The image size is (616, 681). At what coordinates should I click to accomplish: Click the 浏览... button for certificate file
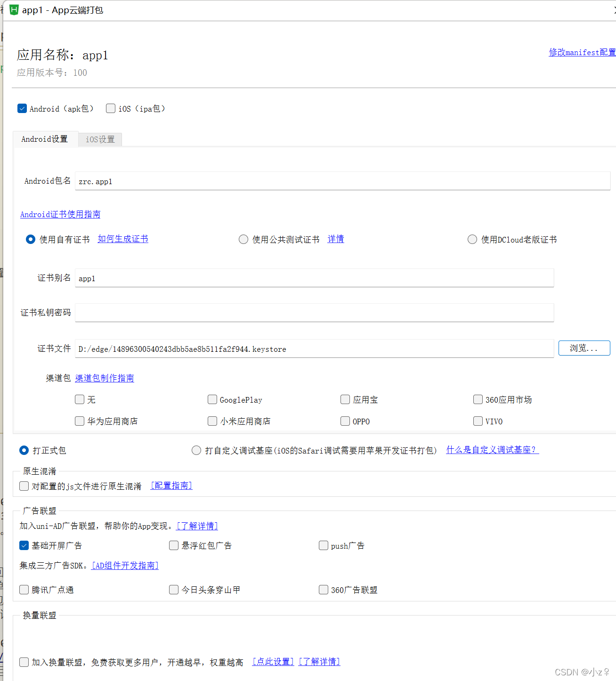point(584,348)
